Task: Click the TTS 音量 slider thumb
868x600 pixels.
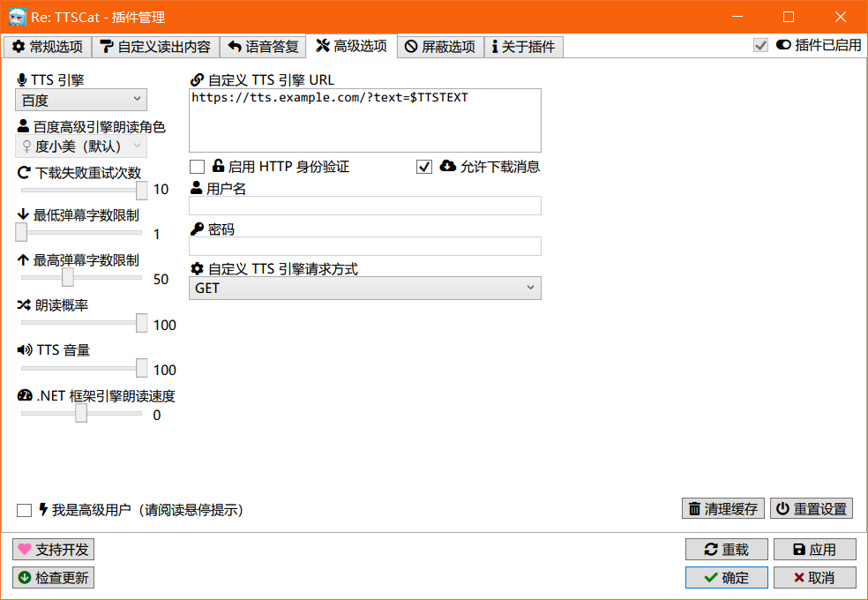Action: point(142,368)
